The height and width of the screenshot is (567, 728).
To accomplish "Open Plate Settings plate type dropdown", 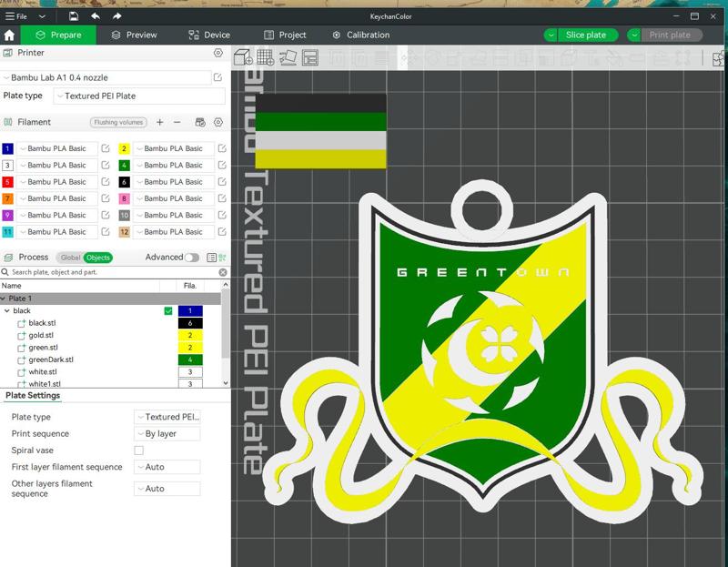I will (167, 417).
